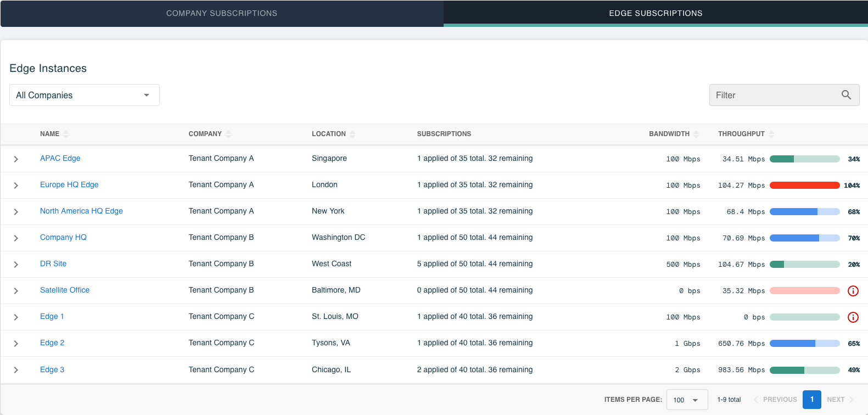Sort by Location using its sort arrows
The width and height of the screenshot is (868, 415).
coord(352,134)
